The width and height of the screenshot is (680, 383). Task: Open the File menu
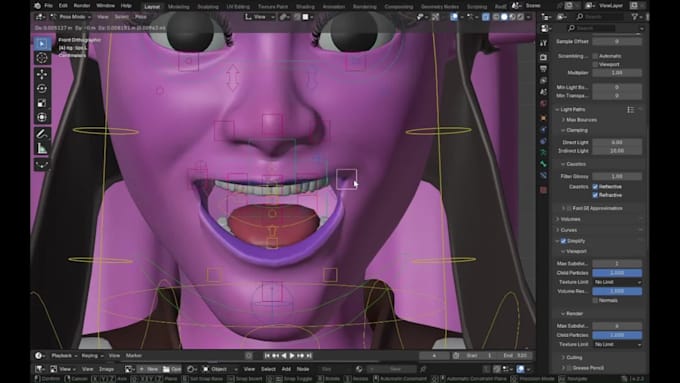(x=49, y=6)
